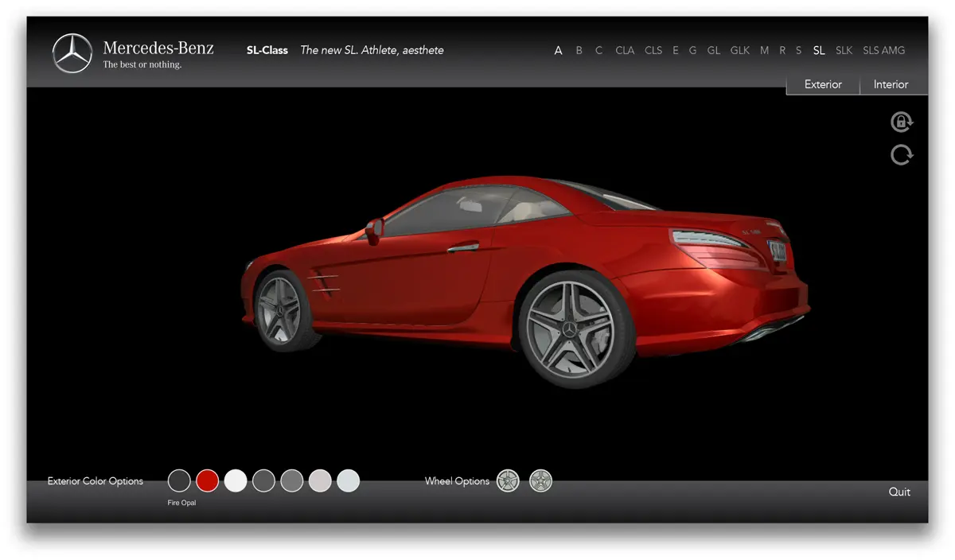Select the SLK class model
This screenshot has width=955, height=560.
point(844,50)
